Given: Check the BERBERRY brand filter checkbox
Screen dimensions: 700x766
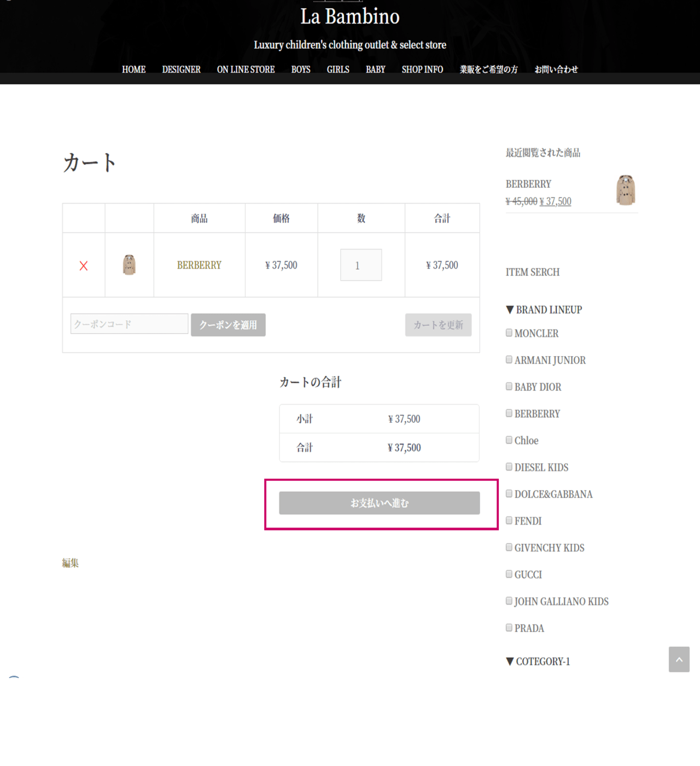Looking at the screenshot, I should [x=509, y=413].
